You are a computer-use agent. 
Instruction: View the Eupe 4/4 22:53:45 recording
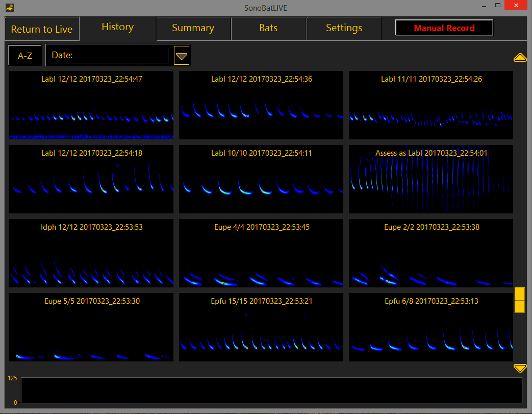pyautogui.click(x=261, y=253)
